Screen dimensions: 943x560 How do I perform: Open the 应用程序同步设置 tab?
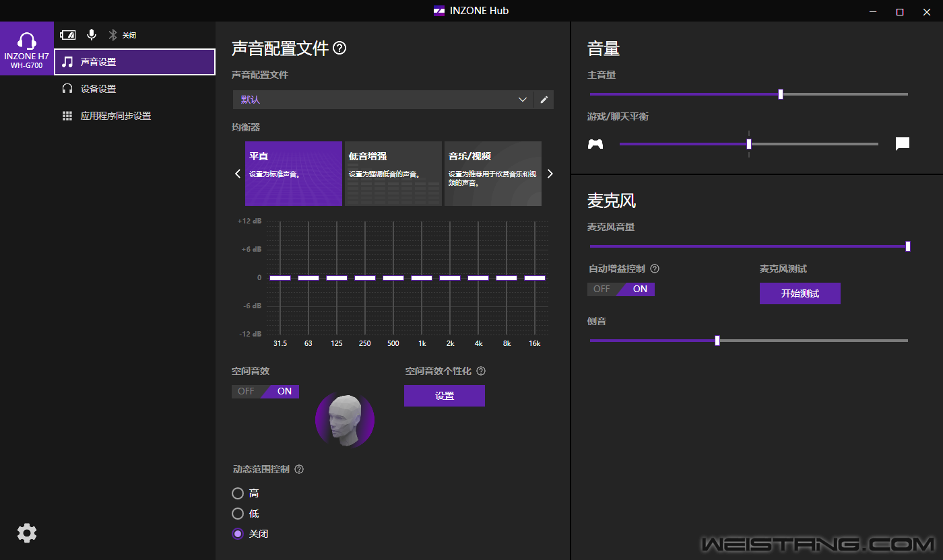click(135, 116)
